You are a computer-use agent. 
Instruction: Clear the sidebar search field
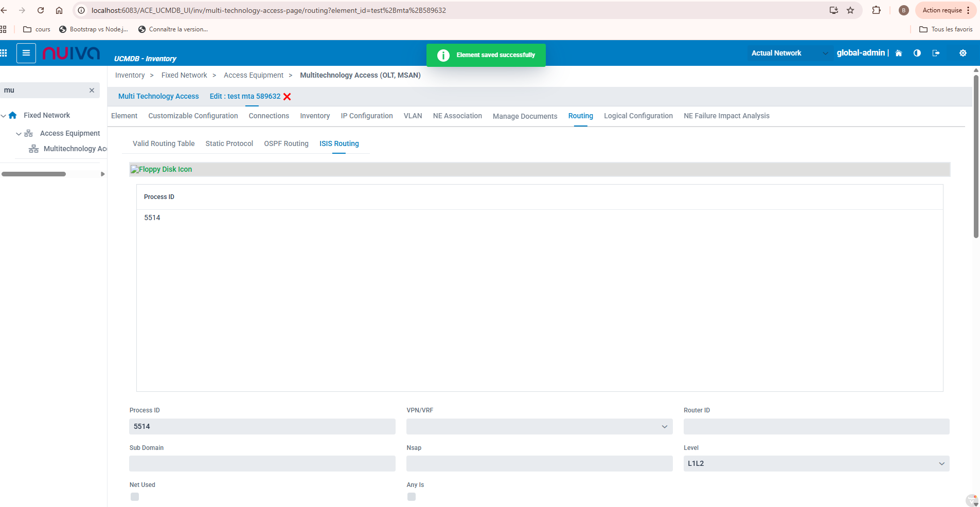click(92, 90)
